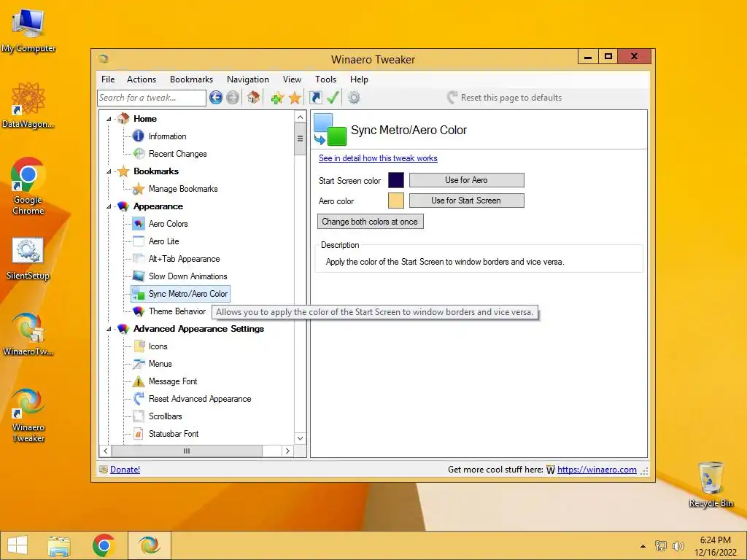Click the Manage Bookmarks star icon

click(138, 189)
